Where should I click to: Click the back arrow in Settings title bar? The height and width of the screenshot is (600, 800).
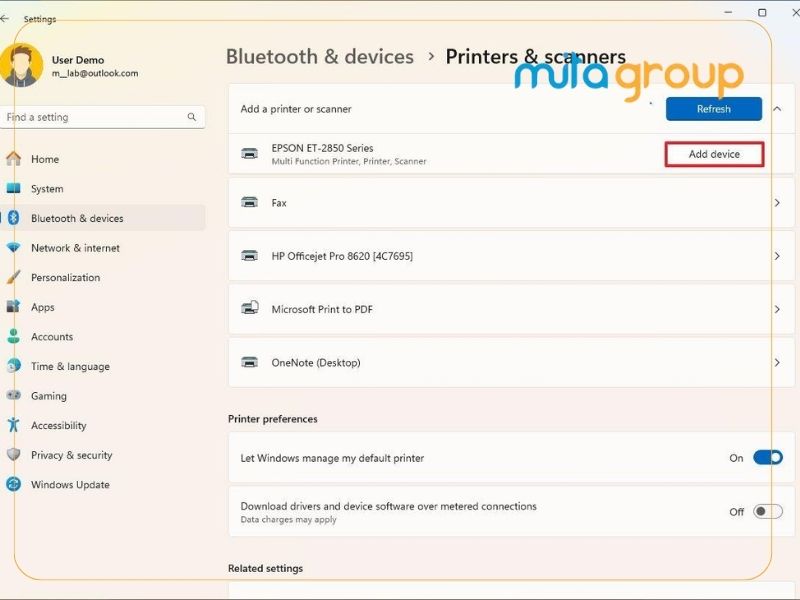coord(5,18)
